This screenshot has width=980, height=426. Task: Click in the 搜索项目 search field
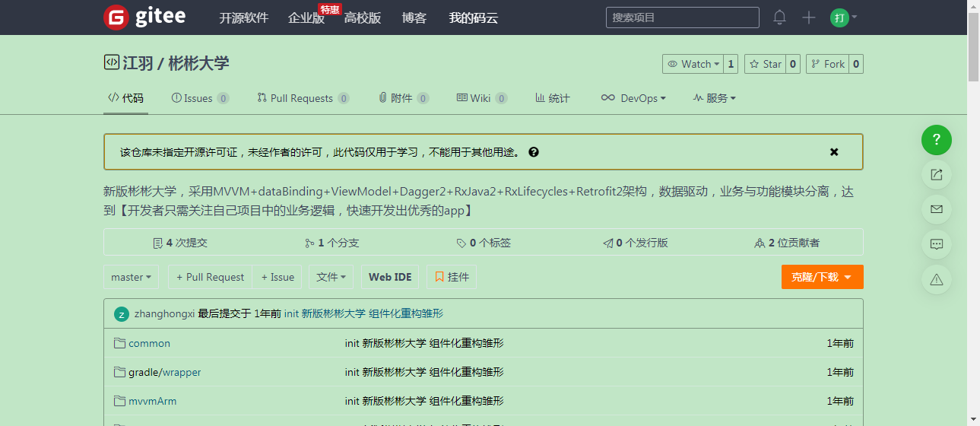click(x=682, y=17)
